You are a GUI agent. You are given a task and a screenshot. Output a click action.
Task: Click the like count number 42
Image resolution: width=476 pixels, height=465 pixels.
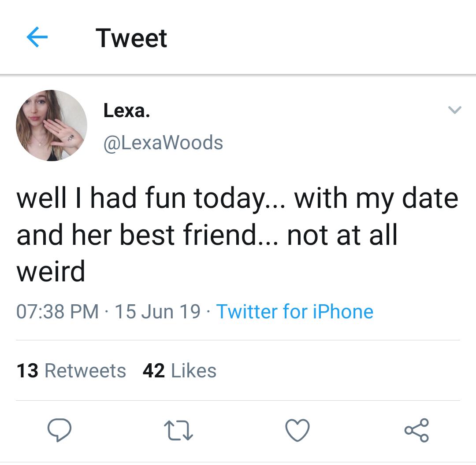tap(154, 371)
